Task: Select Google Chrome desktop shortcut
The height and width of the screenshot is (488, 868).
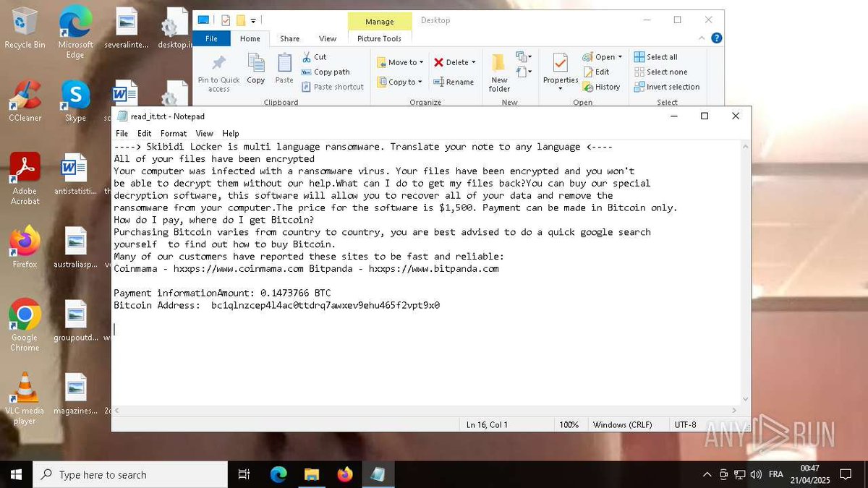Action: (25, 325)
